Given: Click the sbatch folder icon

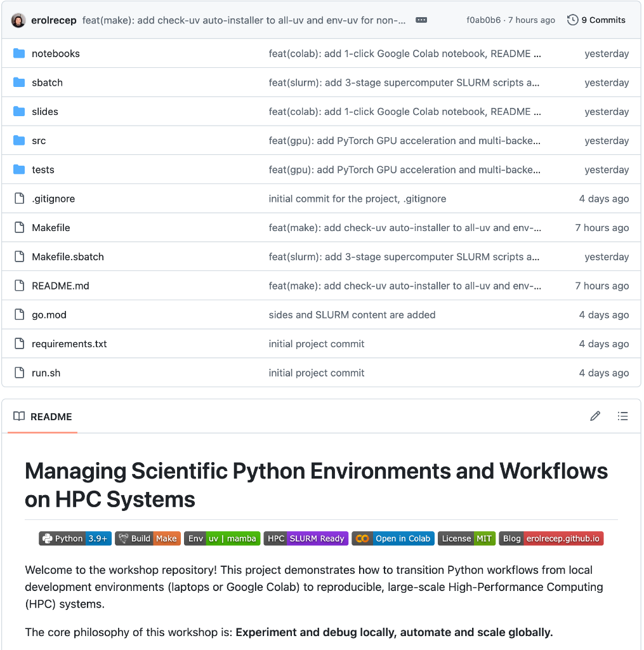Looking at the screenshot, I should click(x=19, y=83).
